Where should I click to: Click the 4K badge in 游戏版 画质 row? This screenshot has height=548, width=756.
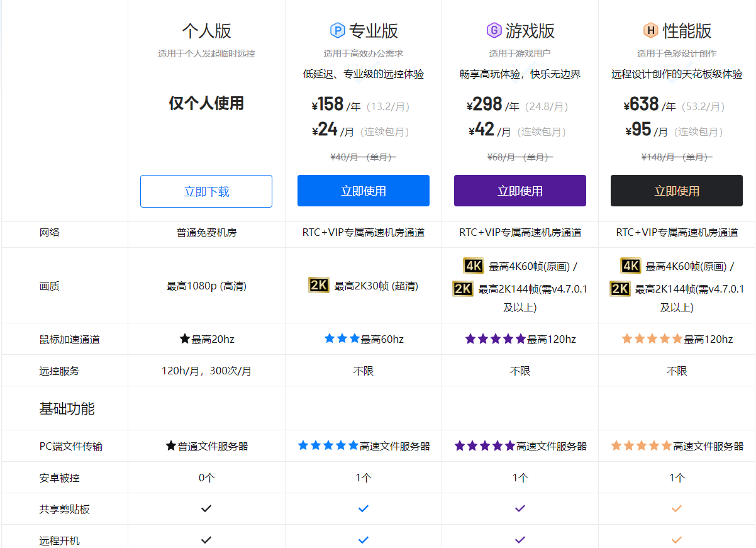coord(473,266)
